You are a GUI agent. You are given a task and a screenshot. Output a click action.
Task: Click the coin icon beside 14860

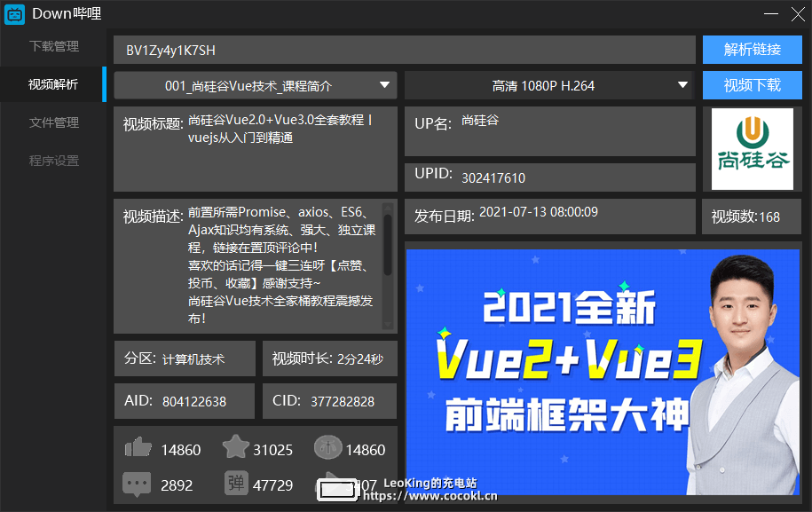coord(327,447)
